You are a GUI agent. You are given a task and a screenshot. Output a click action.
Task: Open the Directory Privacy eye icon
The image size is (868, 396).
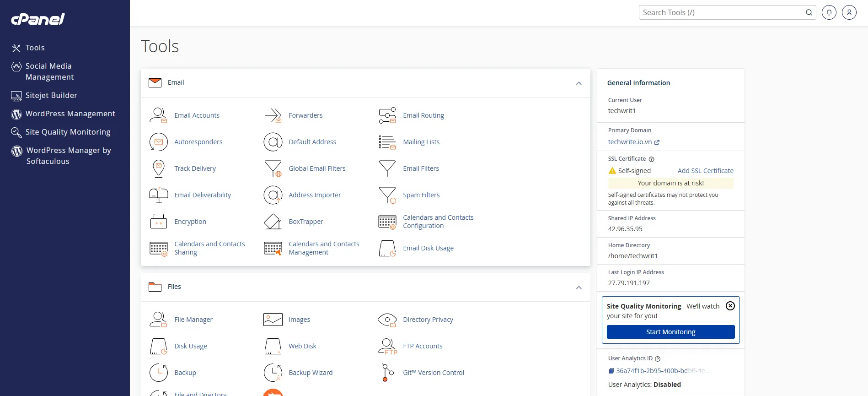pyautogui.click(x=387, y=320)
